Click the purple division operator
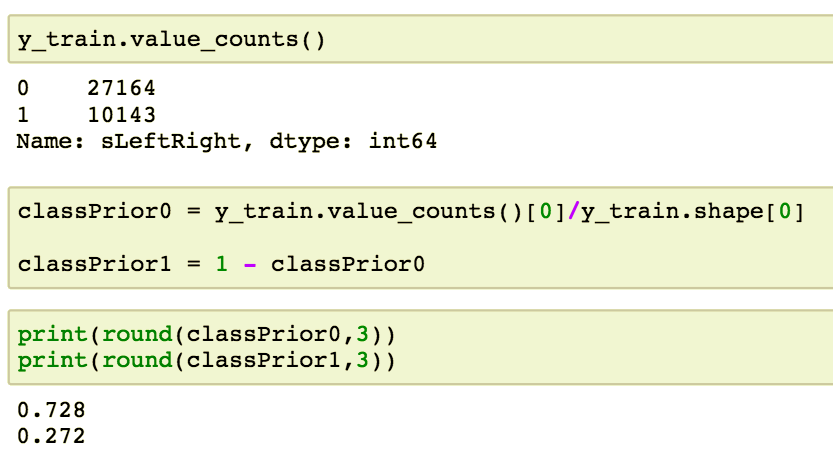The height and width of the screenshot is (453, 833). [x=574, y=211]
